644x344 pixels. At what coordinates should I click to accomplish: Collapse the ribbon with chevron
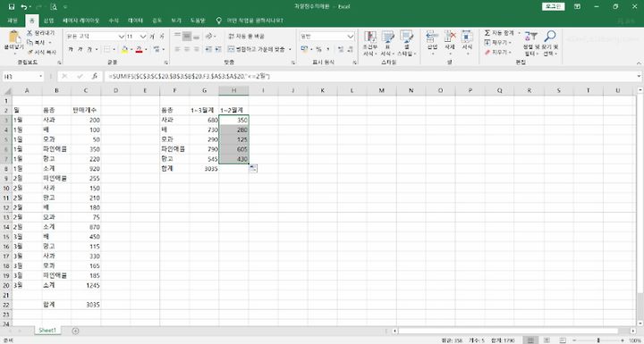639,63
